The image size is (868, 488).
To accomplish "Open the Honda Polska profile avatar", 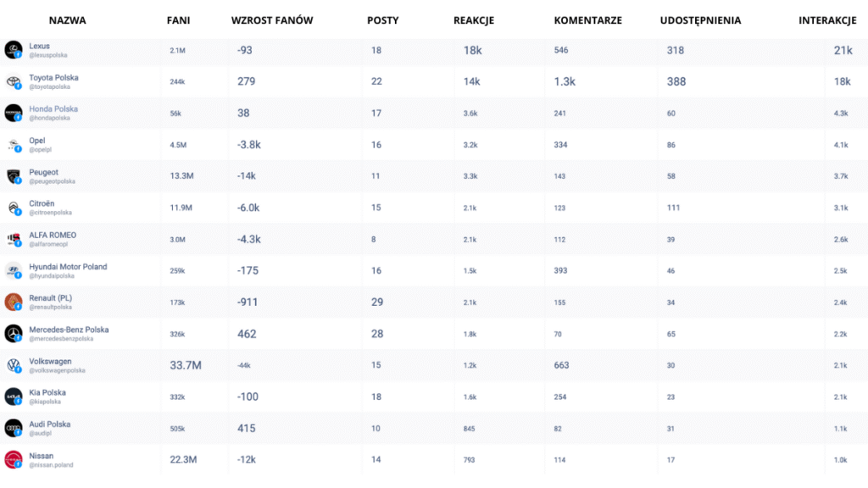I will pyautogui.click(x=14, y=113).
